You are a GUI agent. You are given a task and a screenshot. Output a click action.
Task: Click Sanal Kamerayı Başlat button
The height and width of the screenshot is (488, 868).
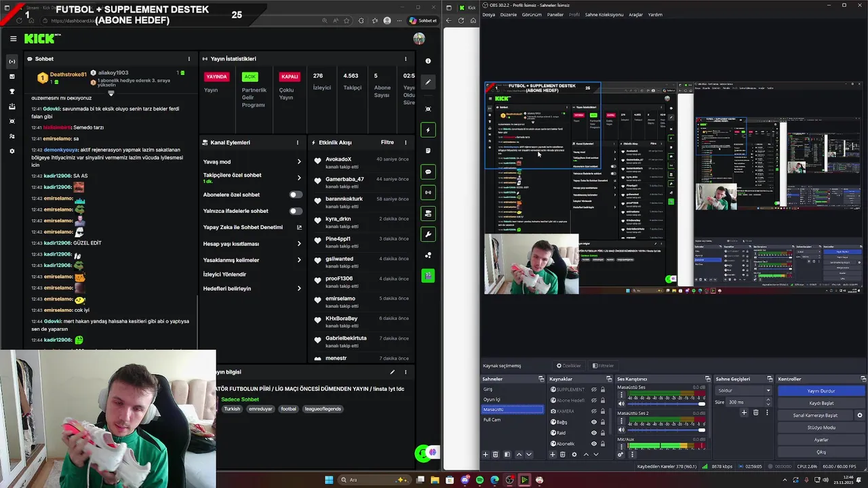tap(816, 415)
